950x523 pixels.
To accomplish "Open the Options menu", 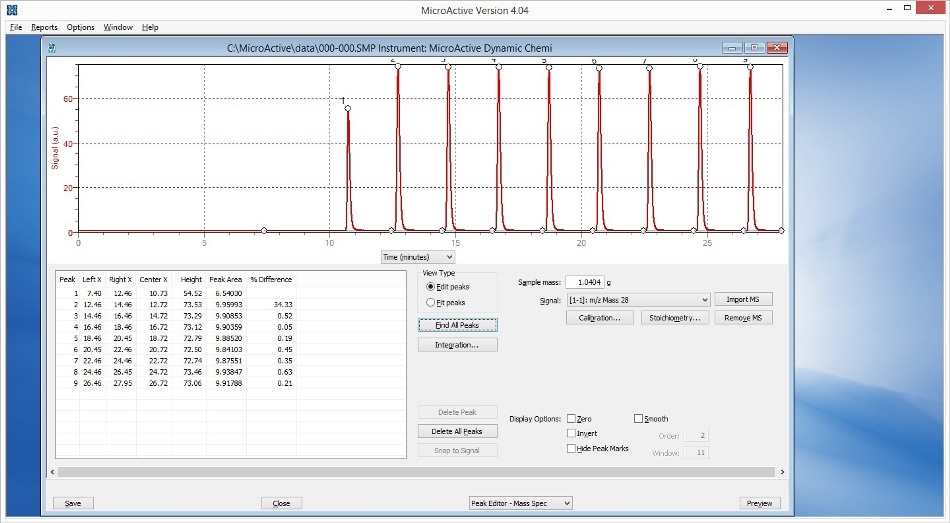I will pos(81,27).
